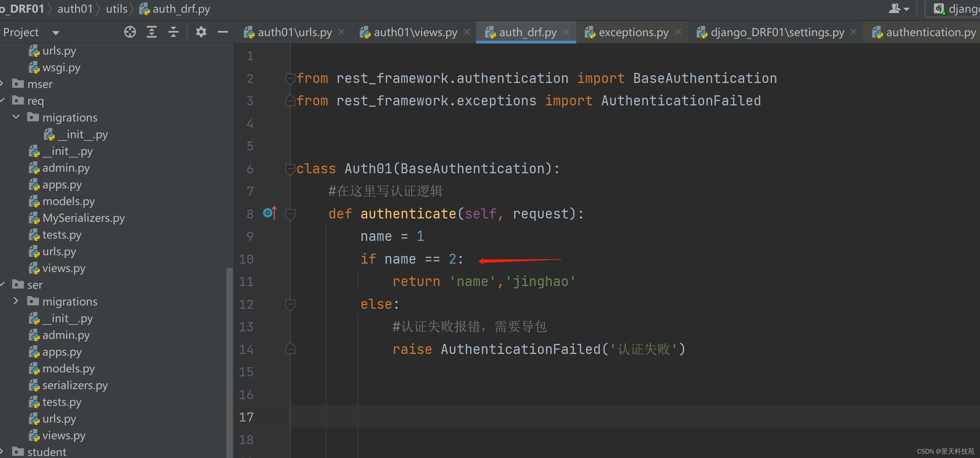Open the Project view dropdown

[55, 33]
